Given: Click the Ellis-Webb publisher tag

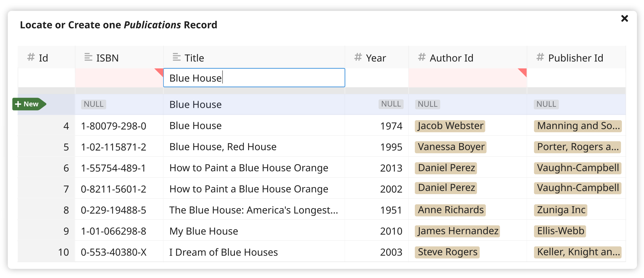Looking at the screenshot, I should coord(560,231).
